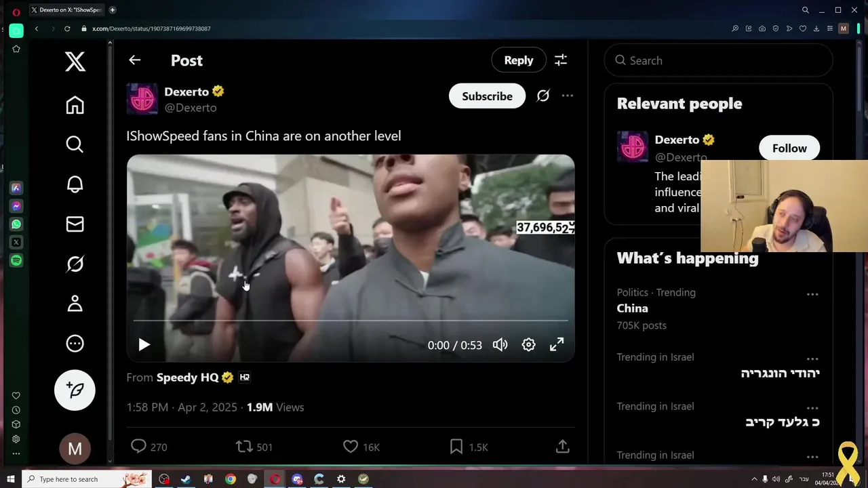Reply via comment icon with 270
868x488 pixels.
pyautogui.click(x=149, y=447)
